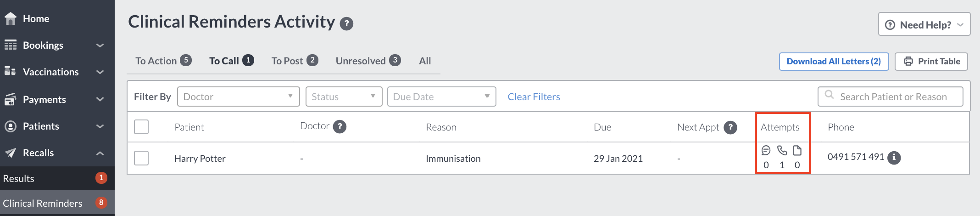Switch to the To Post tab
This screenshot has height=216, width=980.
tap(295, 61)
